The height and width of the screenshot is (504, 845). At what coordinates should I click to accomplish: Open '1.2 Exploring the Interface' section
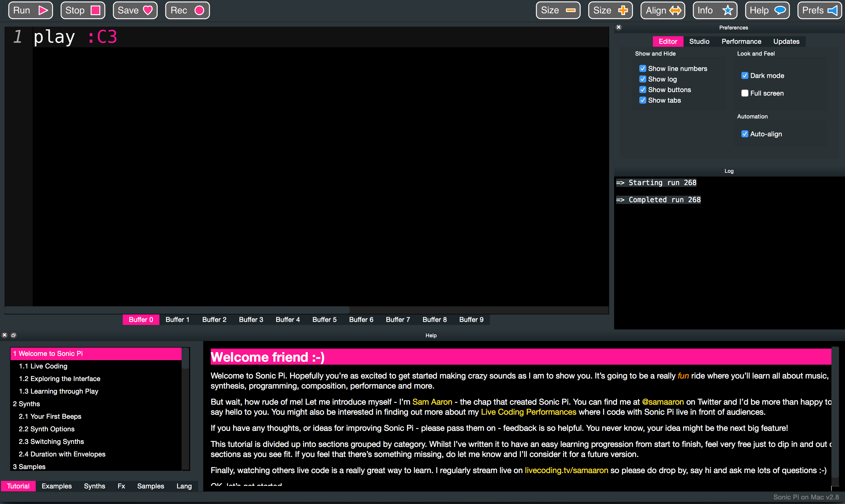tap(96, 379)
